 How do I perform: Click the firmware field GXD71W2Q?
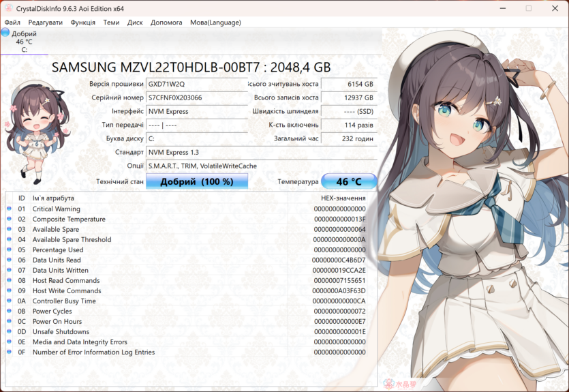(197, 85)
